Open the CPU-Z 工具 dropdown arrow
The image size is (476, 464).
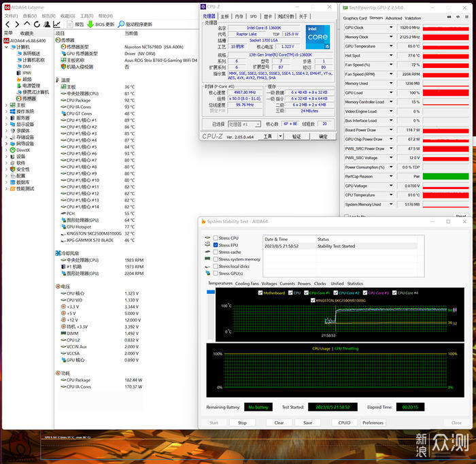pyautogui.click(x=281, y=136)
